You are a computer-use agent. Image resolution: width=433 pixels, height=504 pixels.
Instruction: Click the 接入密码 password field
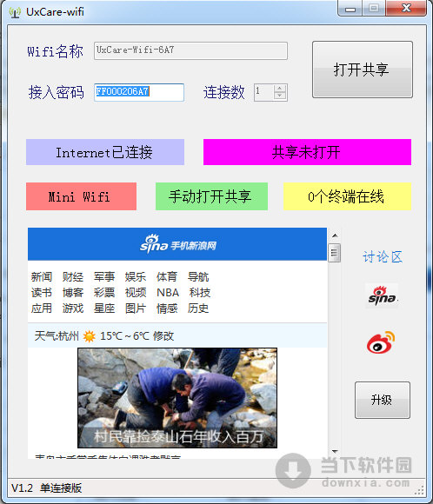(x=139, y=92)
